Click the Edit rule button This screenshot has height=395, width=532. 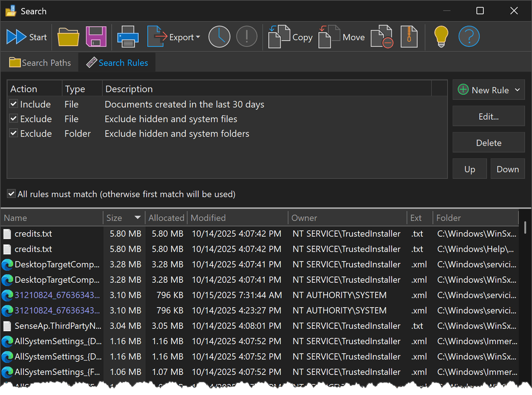[488, 116]
